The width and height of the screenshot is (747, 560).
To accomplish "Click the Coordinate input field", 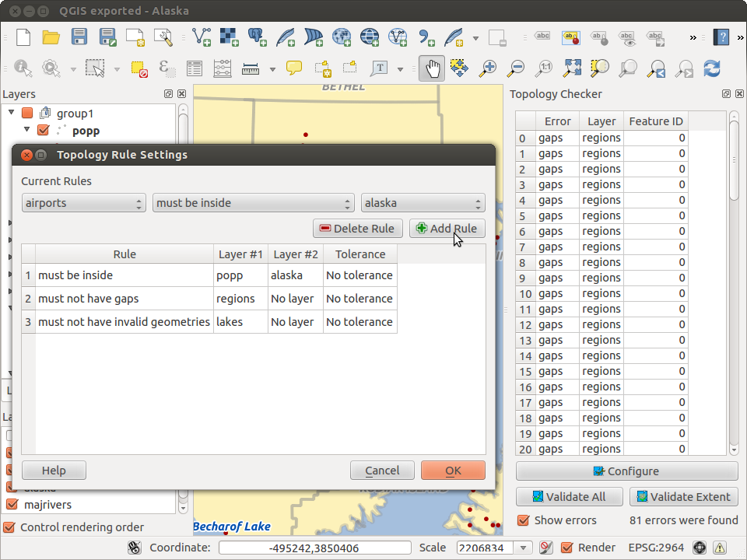I will point(314,548).
